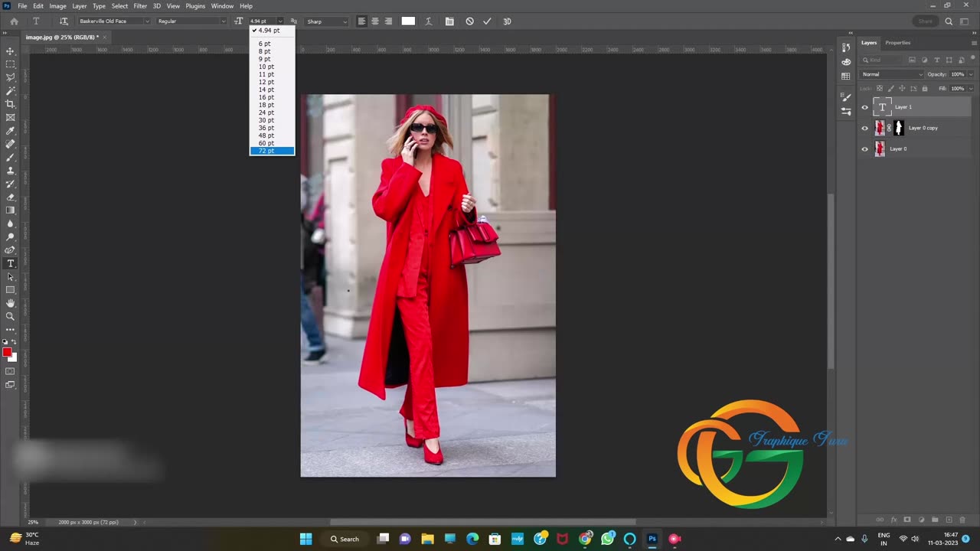The image size is (980, 551).
Task: Click the 3D button in options bar
Action: 507,21
